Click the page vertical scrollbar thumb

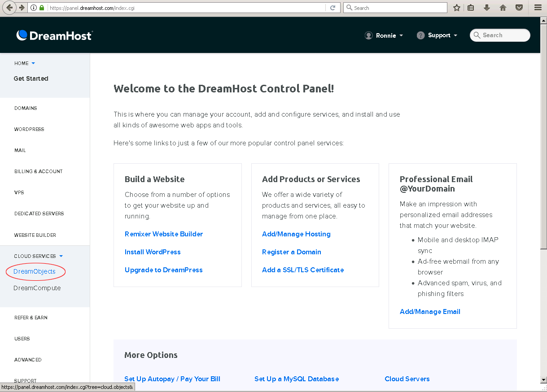(x=543, y=136)
